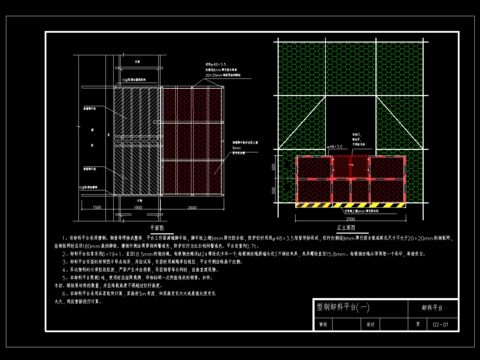
Task: Select the 卸料平台 cell in the title block
Action: click(x=432, y=308)
